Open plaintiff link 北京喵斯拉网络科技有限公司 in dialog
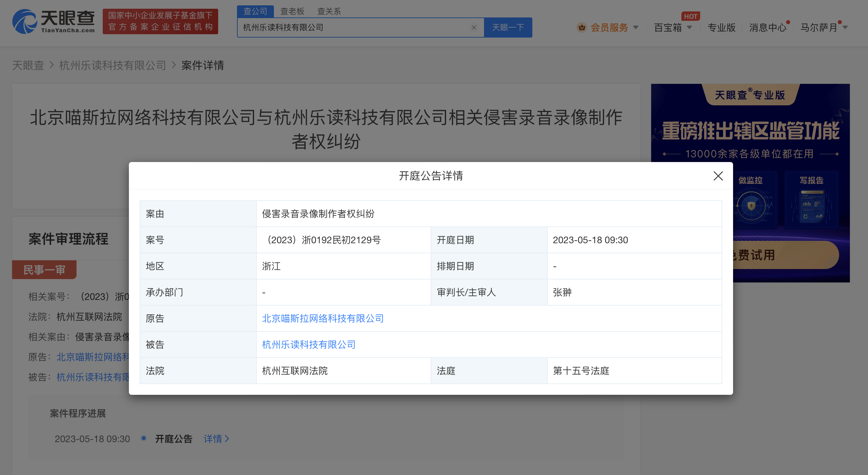 323,318
